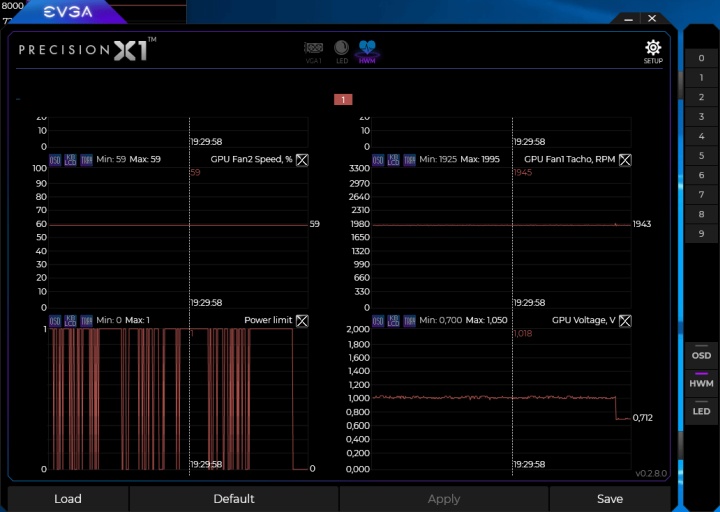Click the red GPU 1 indicator badge
This screenshot has height=512, width=720.
343,100
